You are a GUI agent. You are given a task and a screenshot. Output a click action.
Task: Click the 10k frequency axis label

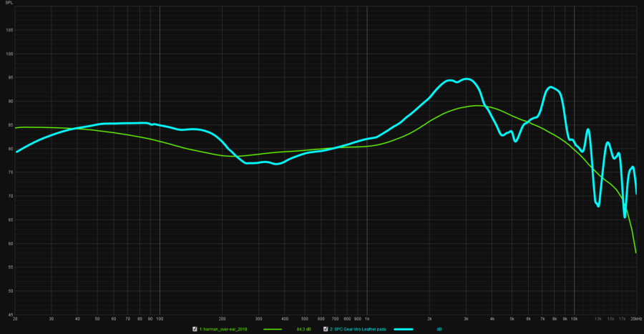point(574,319)
